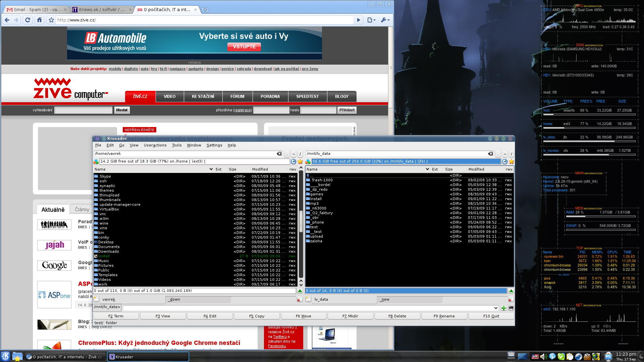Click Krusader command line input
This screenshot has height=362, width=644.
[x=309, y=308]
